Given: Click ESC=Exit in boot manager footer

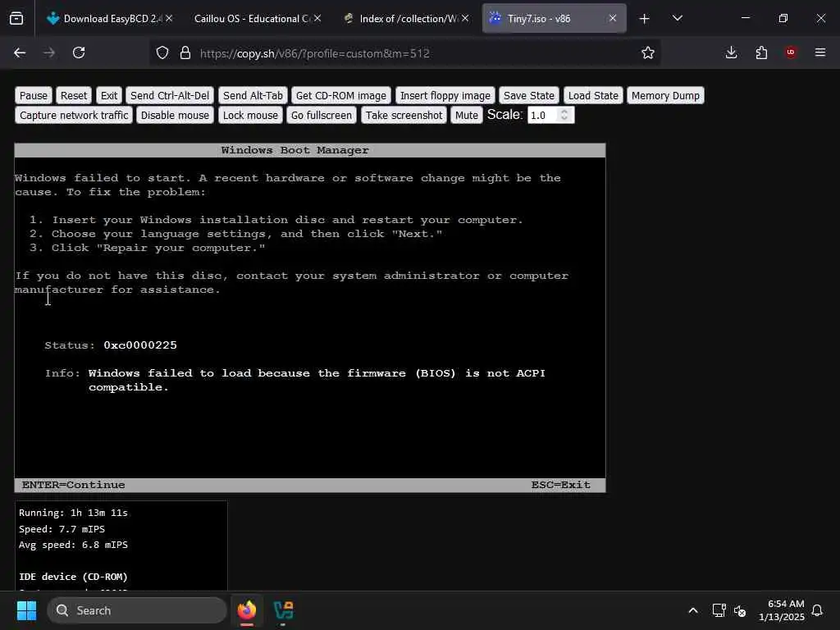Looking at the screenshot, I should click(x=560, y=485).
